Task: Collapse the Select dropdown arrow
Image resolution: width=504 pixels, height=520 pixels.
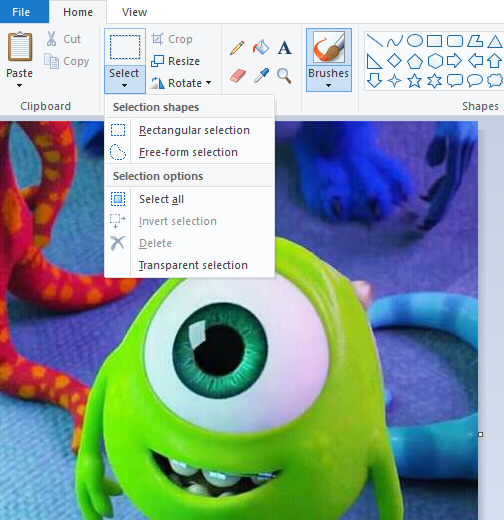Action: [124, 86]
